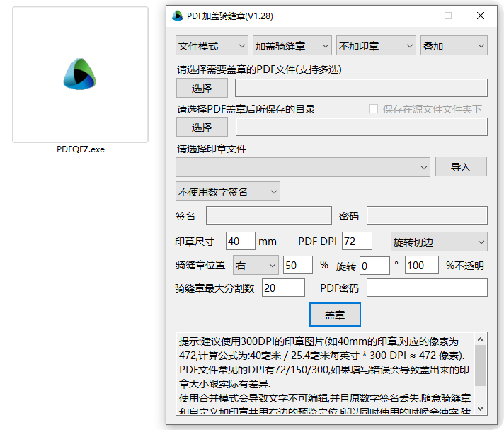Screen dimensions: 504x430
Task: Click the %不透明 opacity label
Action: point(465,266)
